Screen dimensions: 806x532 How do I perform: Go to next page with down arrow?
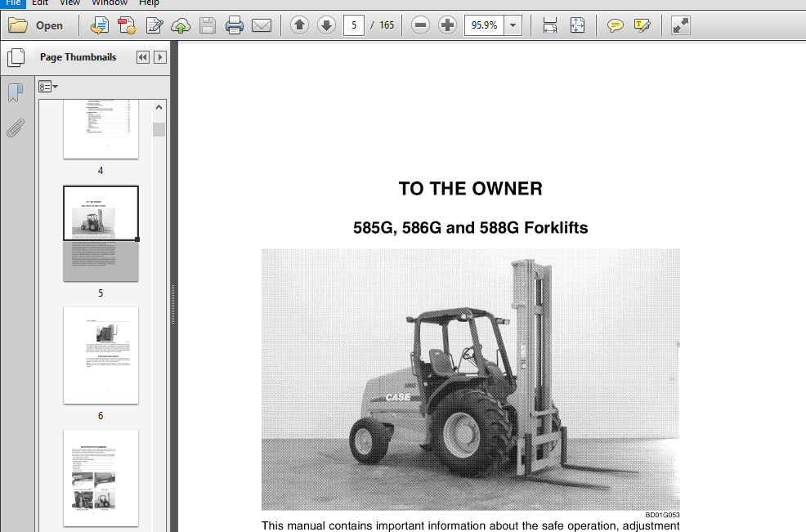pyautogui.click(x=326, y=25)
